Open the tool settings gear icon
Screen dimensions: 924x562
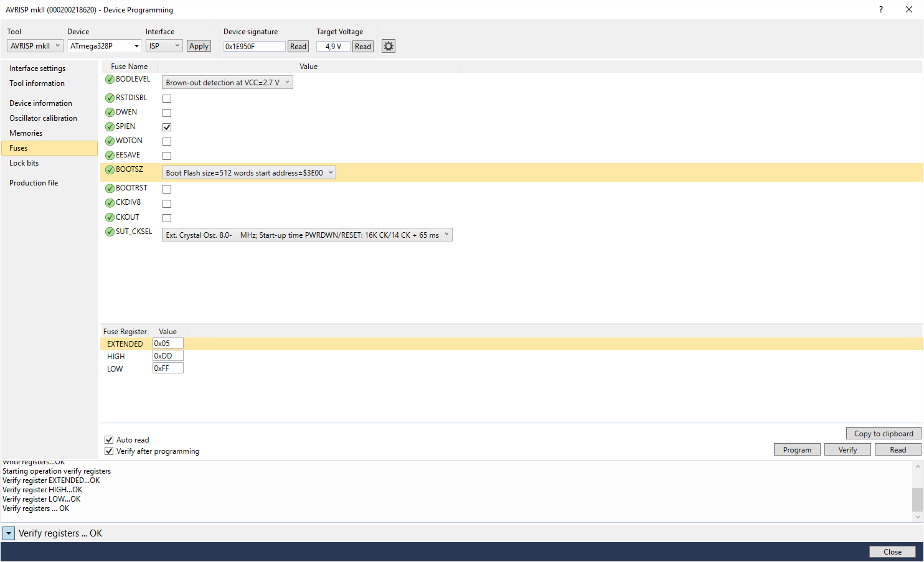click(x=389, y=46)
